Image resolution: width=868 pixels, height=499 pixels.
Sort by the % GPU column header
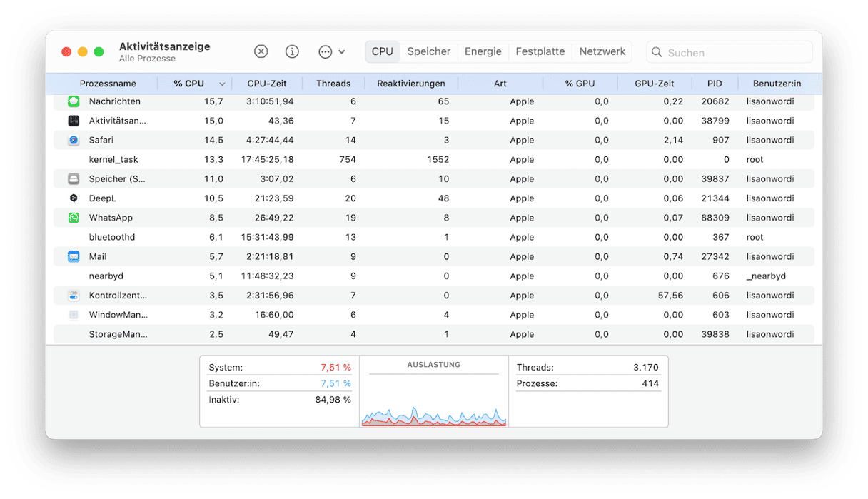click(x=580, y=84)
